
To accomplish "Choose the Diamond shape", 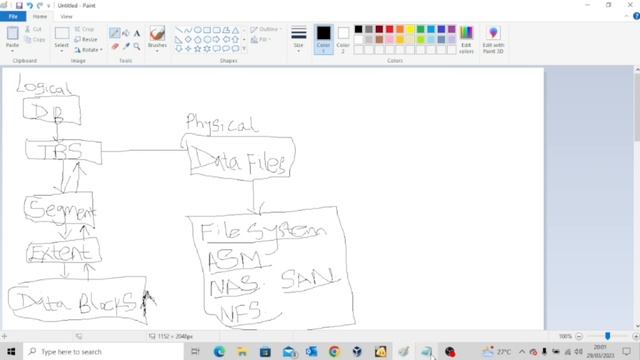I will point(188,39).
